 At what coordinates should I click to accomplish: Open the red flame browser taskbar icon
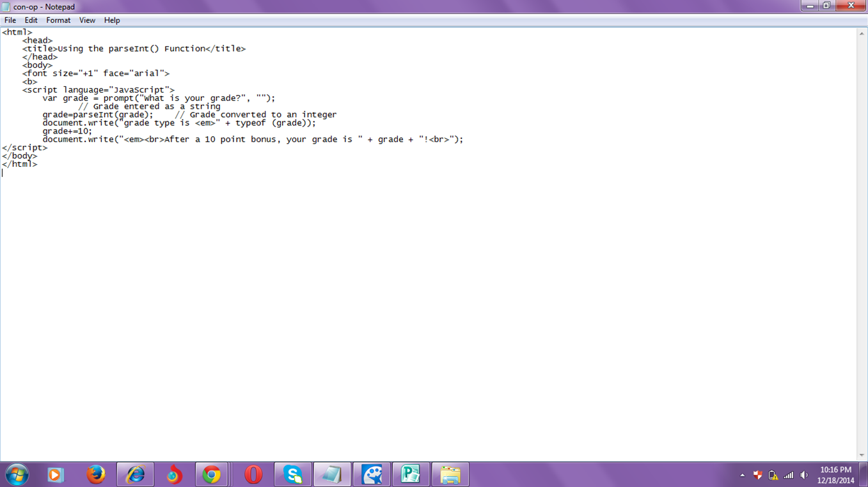click(173, 475)
